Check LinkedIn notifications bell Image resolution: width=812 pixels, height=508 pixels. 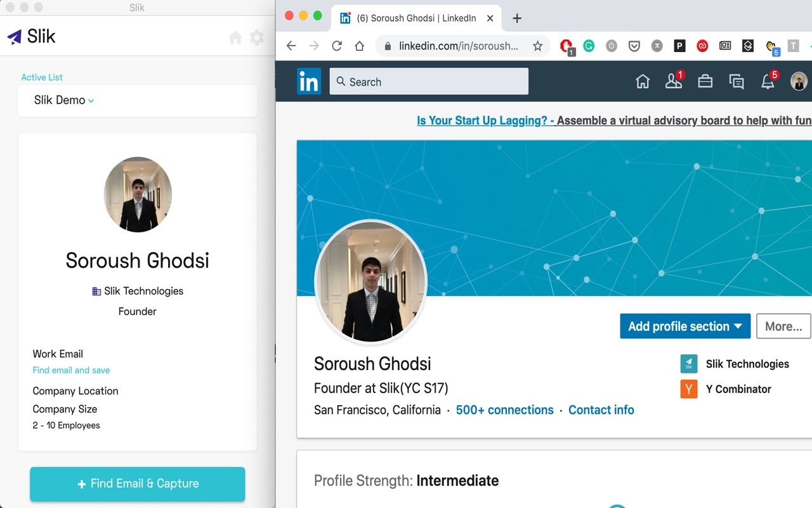tap(768, 81)
